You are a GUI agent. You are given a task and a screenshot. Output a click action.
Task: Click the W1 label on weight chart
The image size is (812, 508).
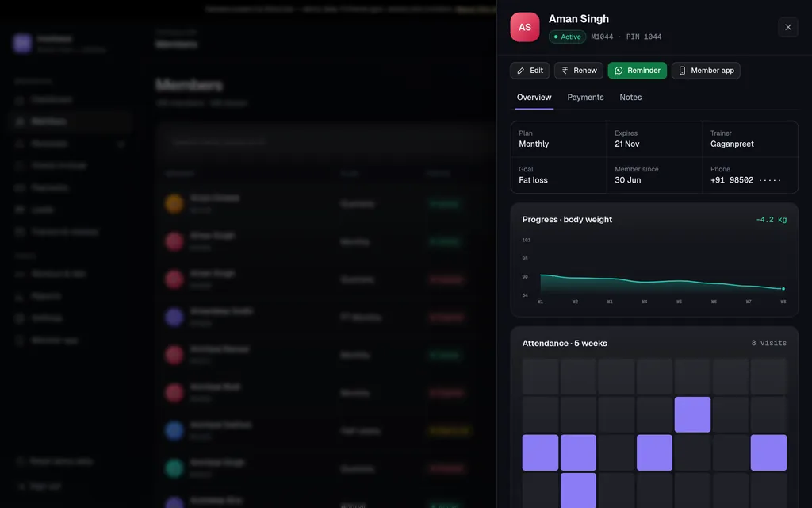(540, 302)
